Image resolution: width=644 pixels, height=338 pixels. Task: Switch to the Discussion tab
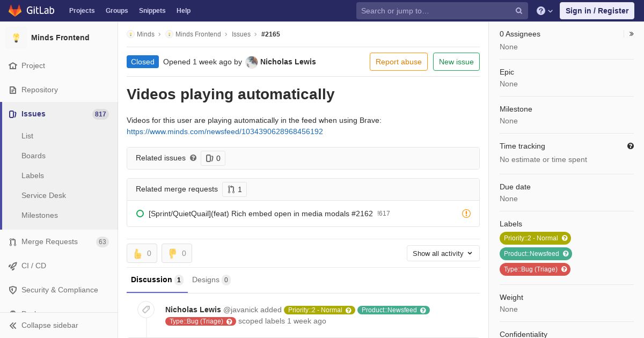(x=157, y=280)
